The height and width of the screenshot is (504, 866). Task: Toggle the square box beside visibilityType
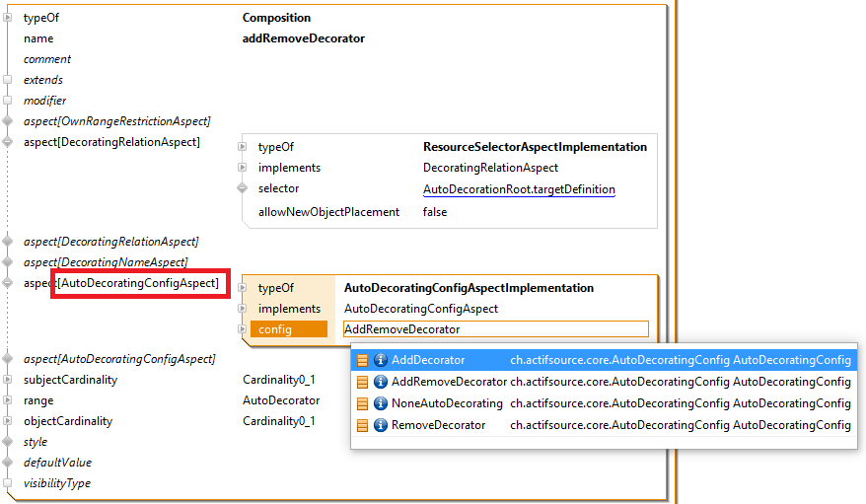point(8,483)
